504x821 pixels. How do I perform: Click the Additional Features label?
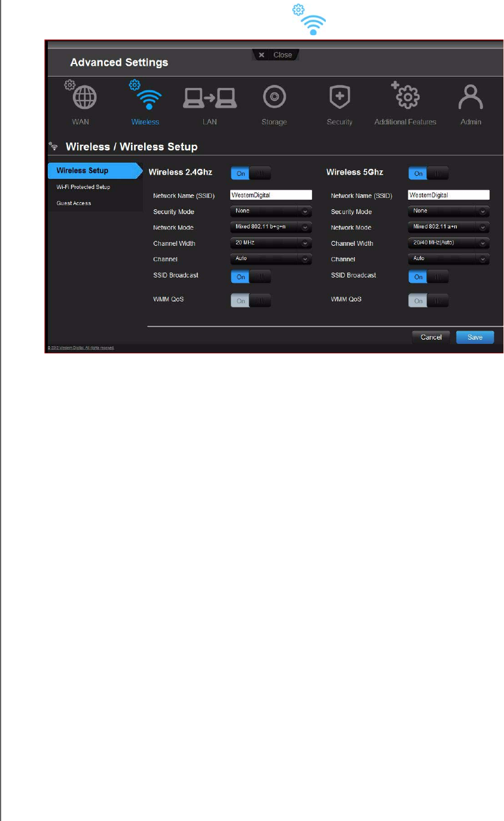[x=405, y=122]
